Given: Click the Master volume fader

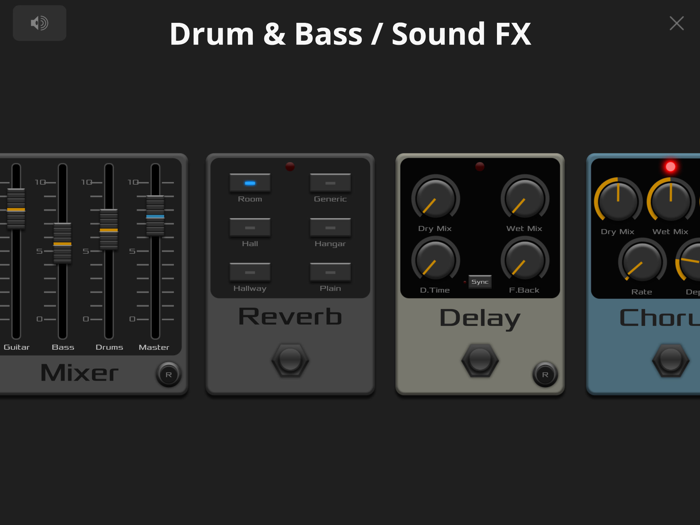Looking at the screenshot, I should pos(155,216).
